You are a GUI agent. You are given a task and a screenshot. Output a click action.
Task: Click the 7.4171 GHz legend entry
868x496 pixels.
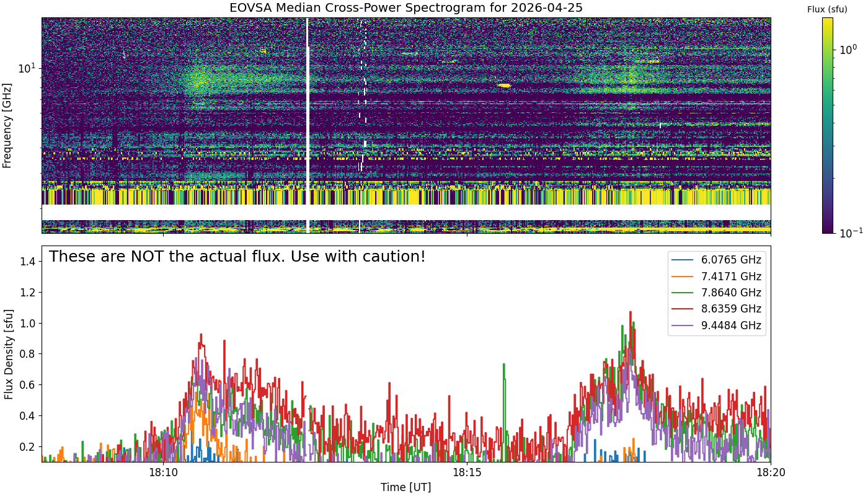(x=717, y=277)
